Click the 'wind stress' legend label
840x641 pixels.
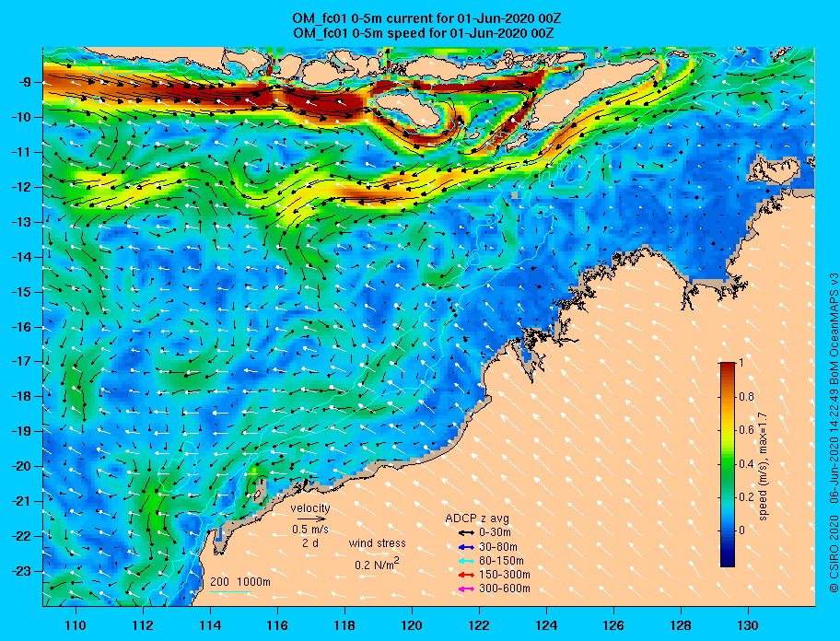point(377,543)
